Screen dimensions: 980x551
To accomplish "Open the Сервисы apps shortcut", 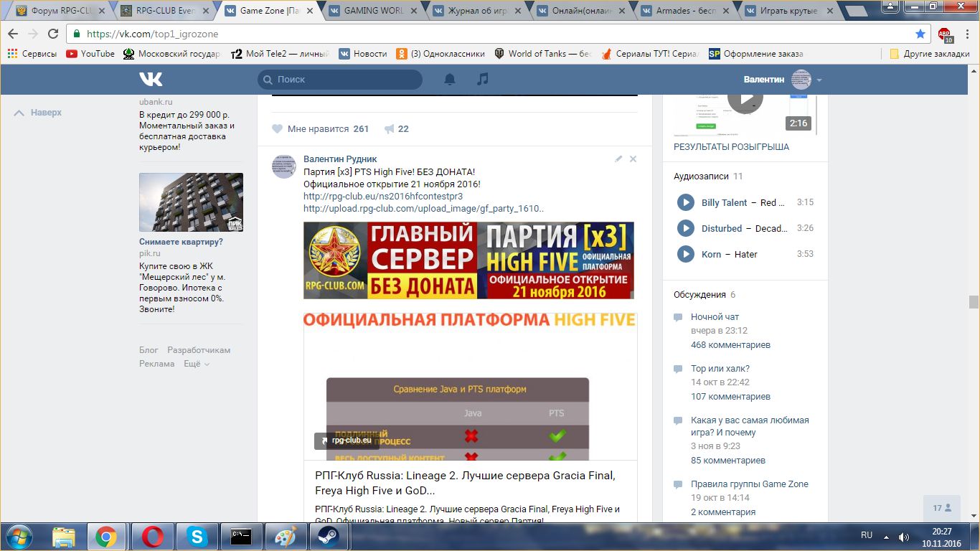I will coord(32,54).
